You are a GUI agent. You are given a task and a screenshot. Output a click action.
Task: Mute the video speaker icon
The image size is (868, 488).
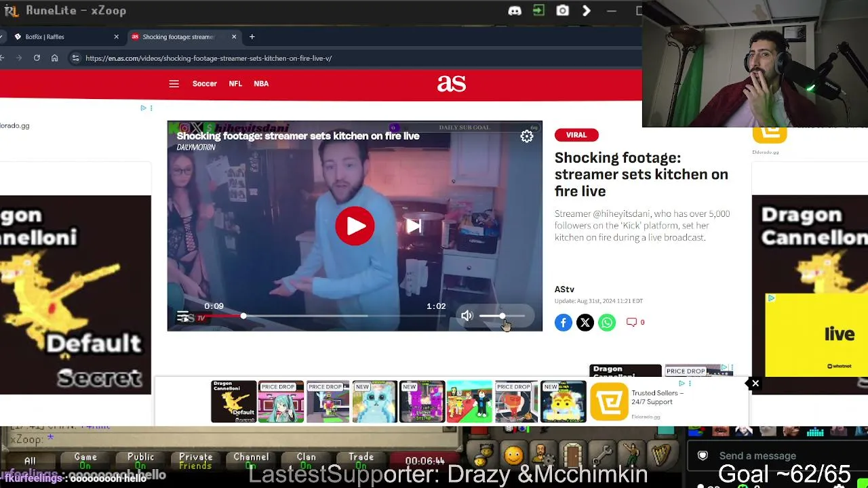[467, 316]
